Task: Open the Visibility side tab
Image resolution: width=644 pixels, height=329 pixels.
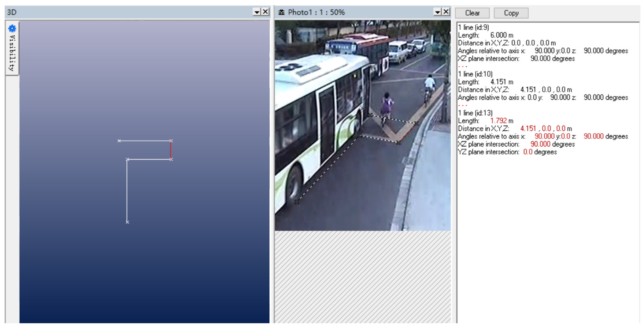Action: pyautogui.click(x=12, y=53)
